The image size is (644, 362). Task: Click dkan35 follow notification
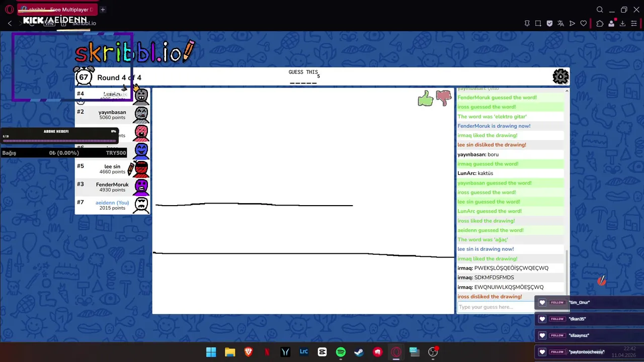pos(589,319)
